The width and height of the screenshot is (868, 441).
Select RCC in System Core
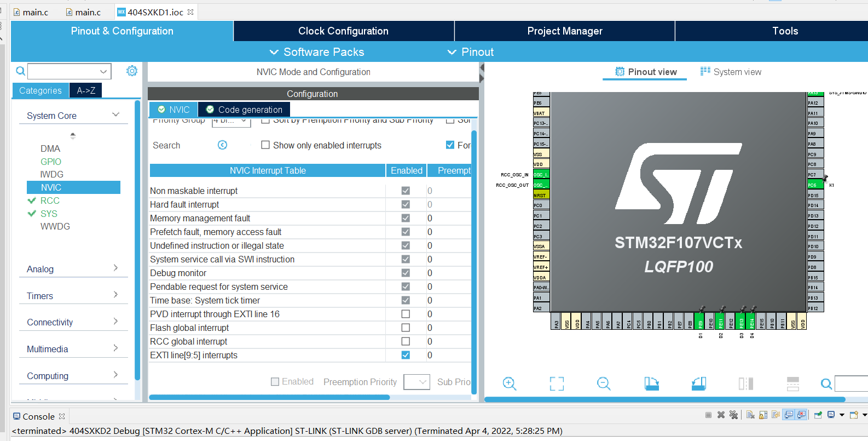pyautogui.click(x=50, y=201)
